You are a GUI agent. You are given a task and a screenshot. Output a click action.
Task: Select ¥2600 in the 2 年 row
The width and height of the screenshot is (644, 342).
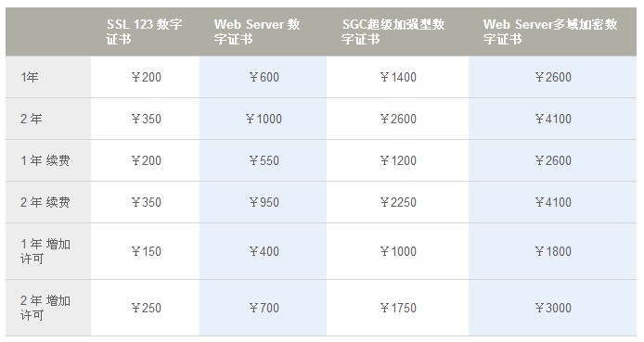(398, 119)
